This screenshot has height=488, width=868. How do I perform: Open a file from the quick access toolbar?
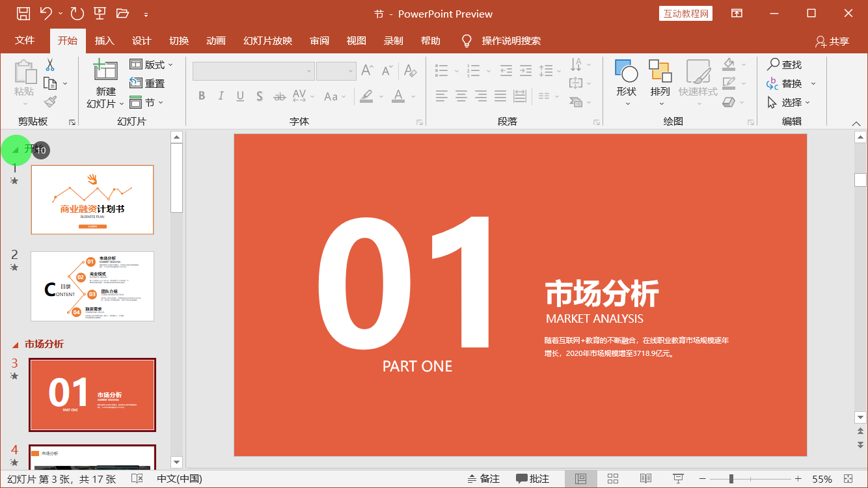pos(122,13)
